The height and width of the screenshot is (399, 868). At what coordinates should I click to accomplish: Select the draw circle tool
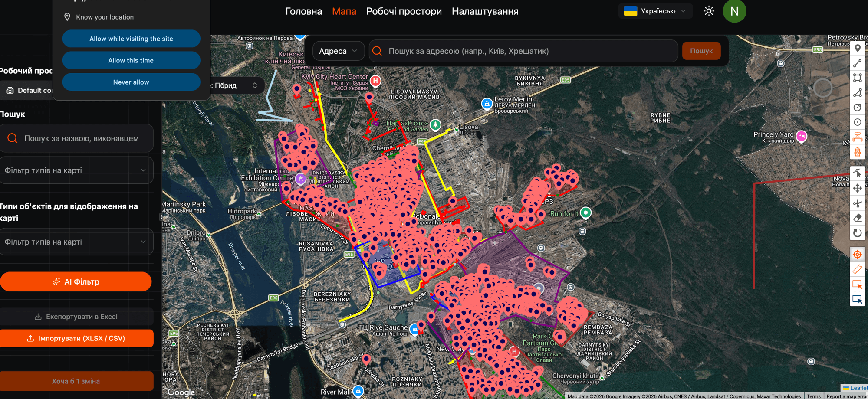click(857, 108)
